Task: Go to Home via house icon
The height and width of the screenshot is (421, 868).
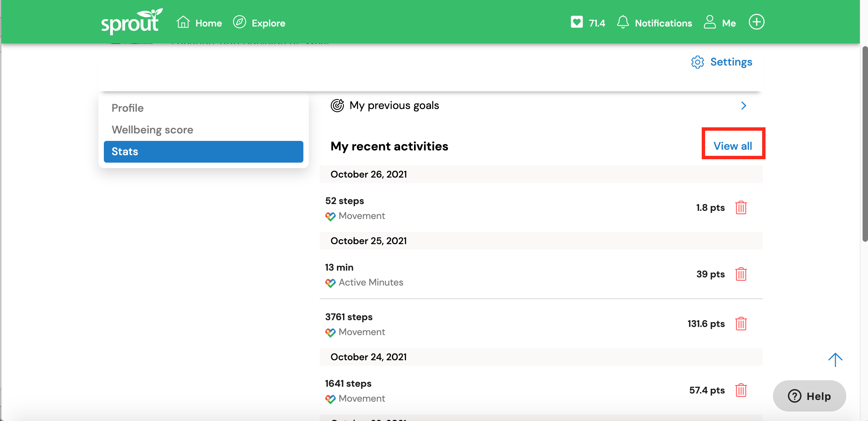Action: tap(183, 22)
